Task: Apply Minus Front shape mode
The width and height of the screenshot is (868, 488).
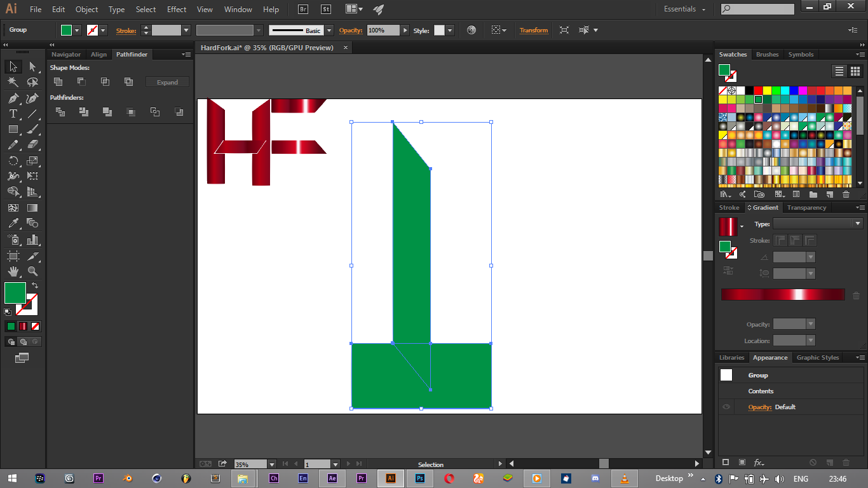Action: pyautogui.click(x=81, y=81)
